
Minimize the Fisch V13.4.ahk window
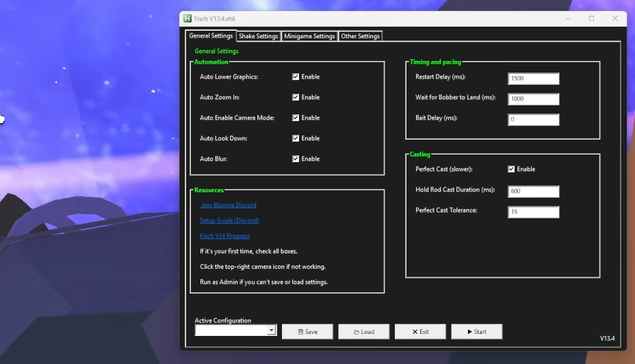pyautogui.click(x=569, y=18)
